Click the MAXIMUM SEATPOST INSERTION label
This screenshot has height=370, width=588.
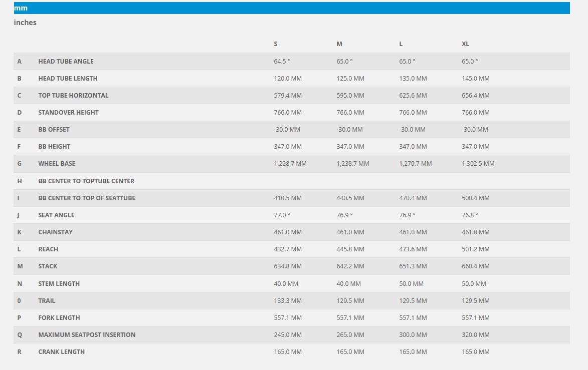point(87,335)
